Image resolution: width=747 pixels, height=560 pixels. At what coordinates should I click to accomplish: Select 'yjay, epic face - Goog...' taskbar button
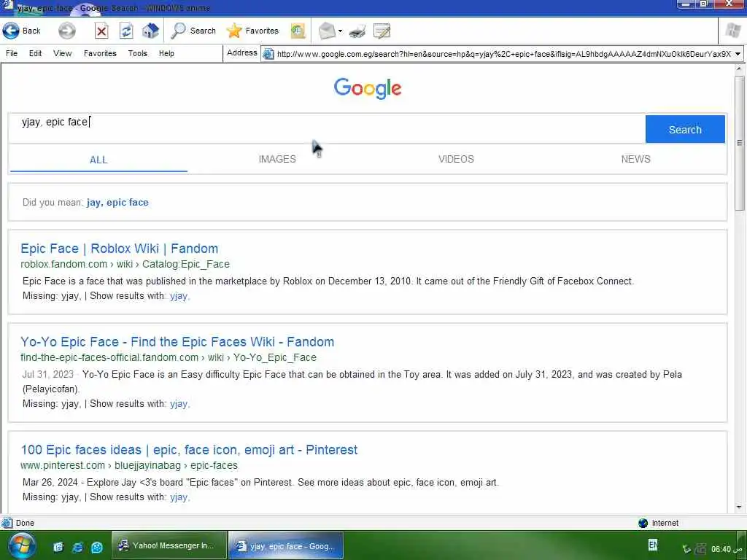point(285,545)
